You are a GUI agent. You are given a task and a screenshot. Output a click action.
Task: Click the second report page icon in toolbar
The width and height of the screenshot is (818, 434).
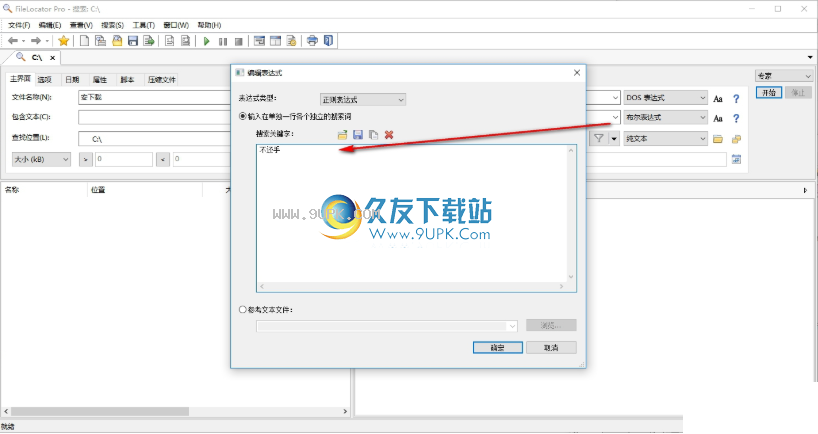[x=185, y=41]
